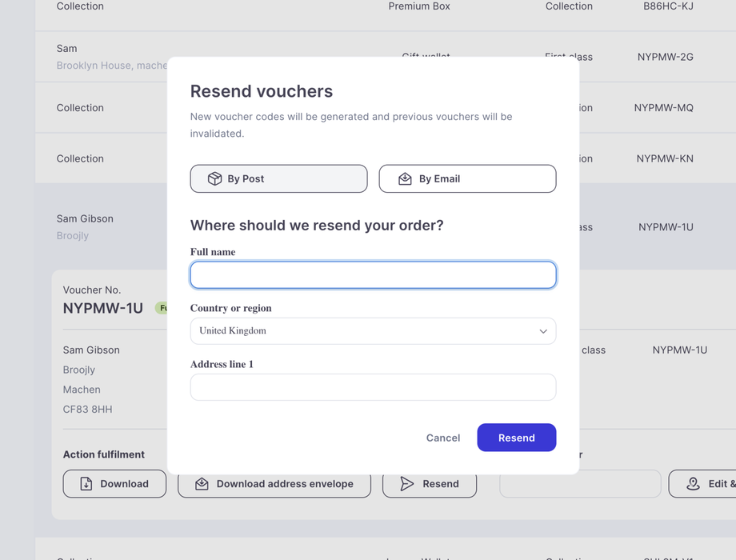Confirm with the blue Resend button
The width and height of the screenshot is (736, 560).
tap(516, 438)
